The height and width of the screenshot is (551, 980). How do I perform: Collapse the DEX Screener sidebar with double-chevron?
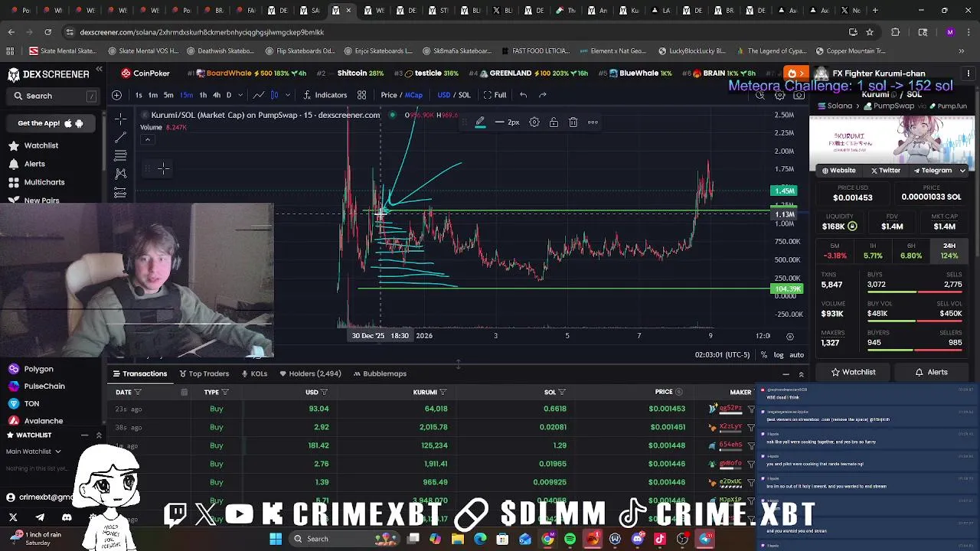pos(99,70)
